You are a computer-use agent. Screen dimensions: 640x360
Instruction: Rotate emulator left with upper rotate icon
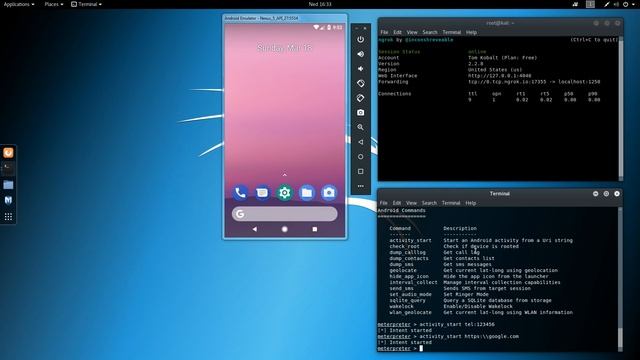tap(360, 83)
